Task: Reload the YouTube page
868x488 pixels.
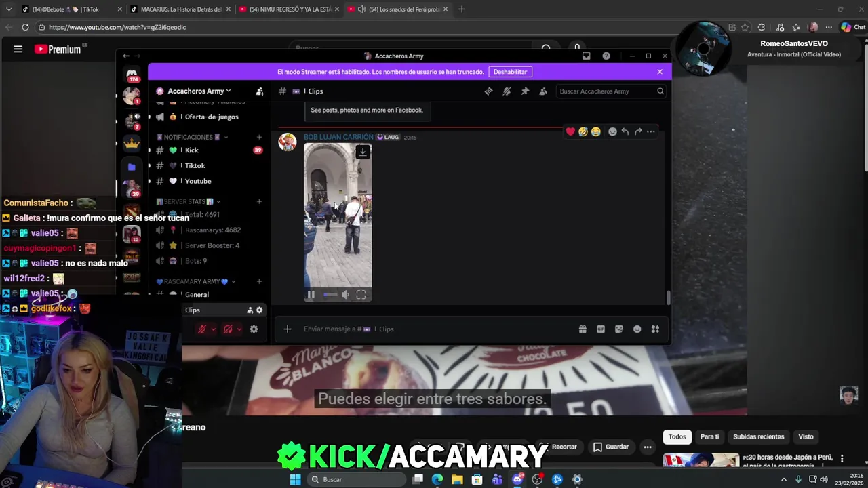Action: click(25, 27)
